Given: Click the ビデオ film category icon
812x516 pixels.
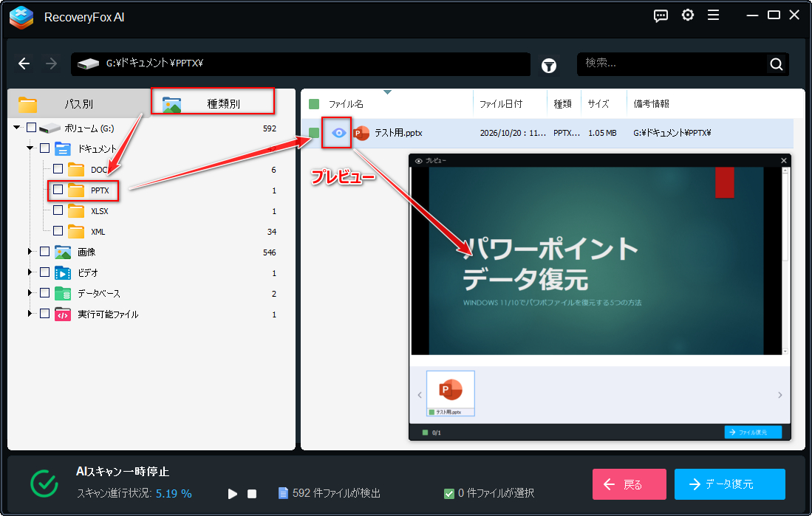Looking at the screenshot, I should (x=63, y=273).
